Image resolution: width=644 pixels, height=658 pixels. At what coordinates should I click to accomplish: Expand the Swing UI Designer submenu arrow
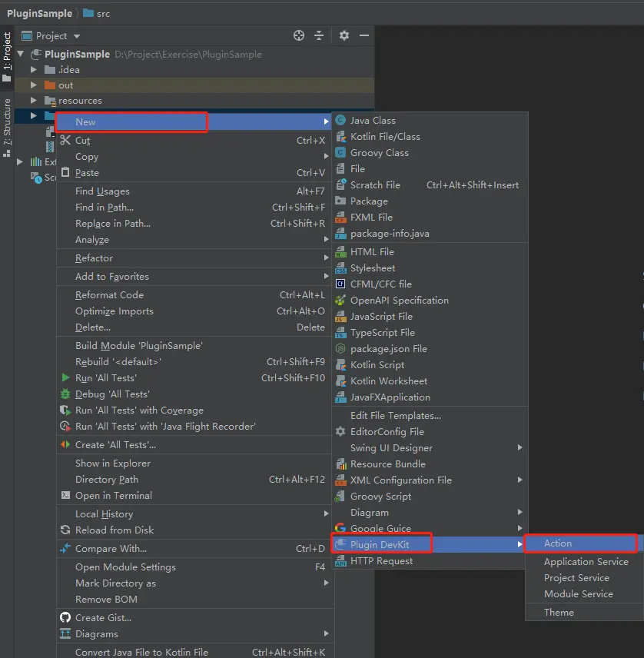click(x=520, y=447)
